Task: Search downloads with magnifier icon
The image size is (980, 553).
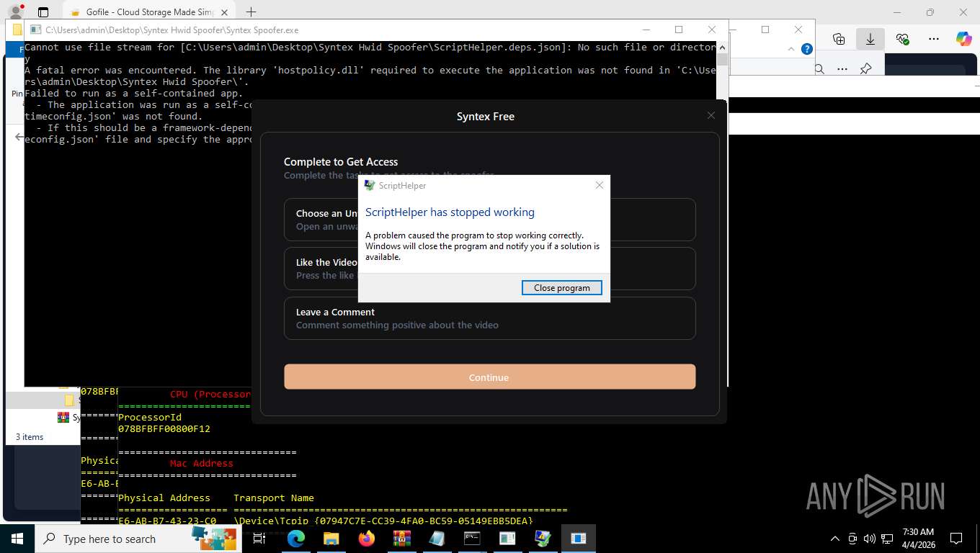Action: [819, 69]
